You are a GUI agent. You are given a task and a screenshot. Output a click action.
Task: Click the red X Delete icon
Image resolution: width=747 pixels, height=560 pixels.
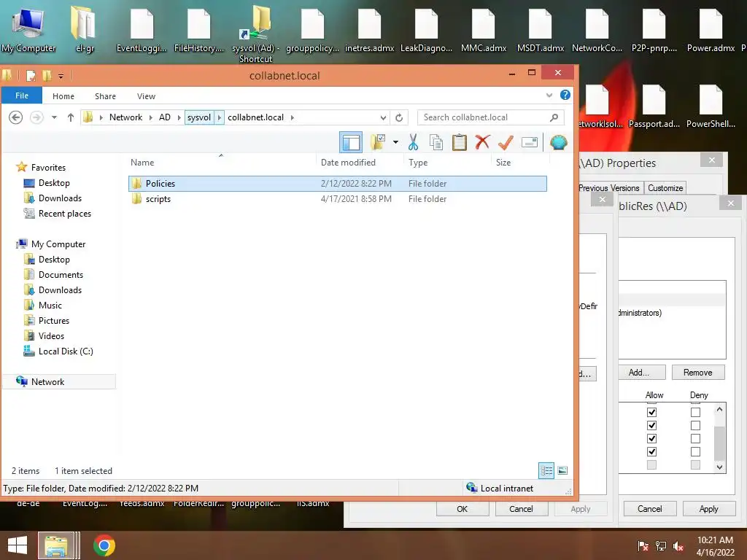click(482, 142)
